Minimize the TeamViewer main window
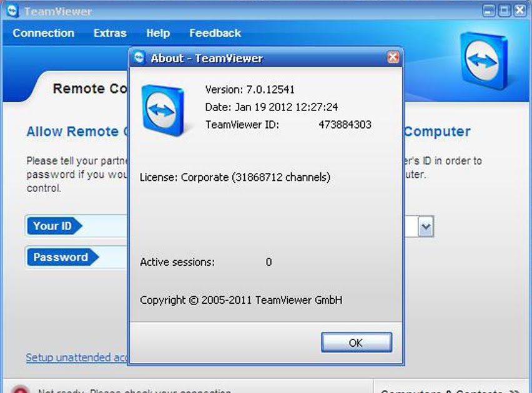 488,11
